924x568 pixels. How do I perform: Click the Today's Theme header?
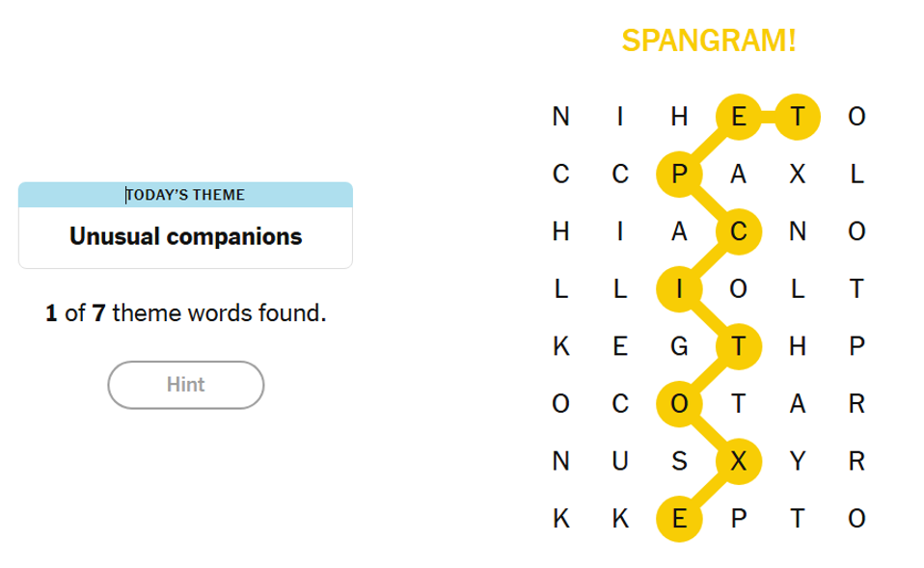(x=185, y=195)
